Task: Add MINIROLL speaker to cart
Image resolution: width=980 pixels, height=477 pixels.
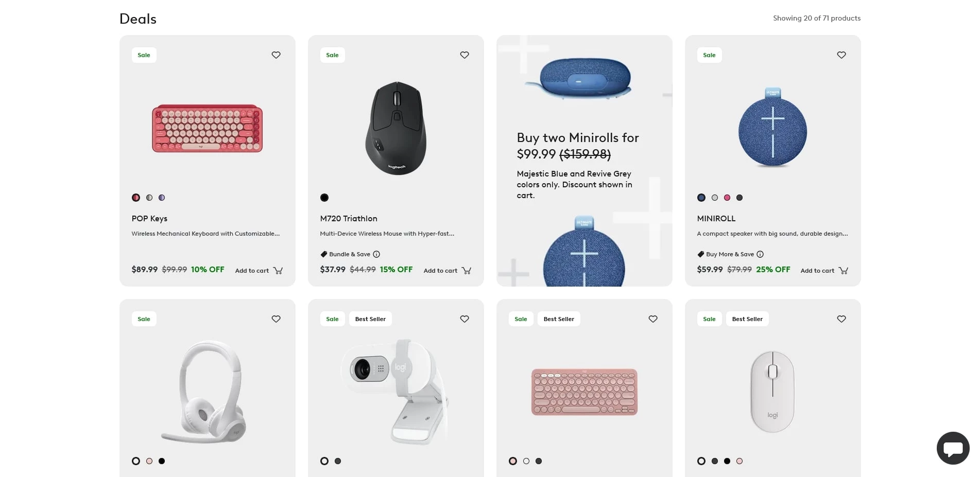Action: click(824, 271)
